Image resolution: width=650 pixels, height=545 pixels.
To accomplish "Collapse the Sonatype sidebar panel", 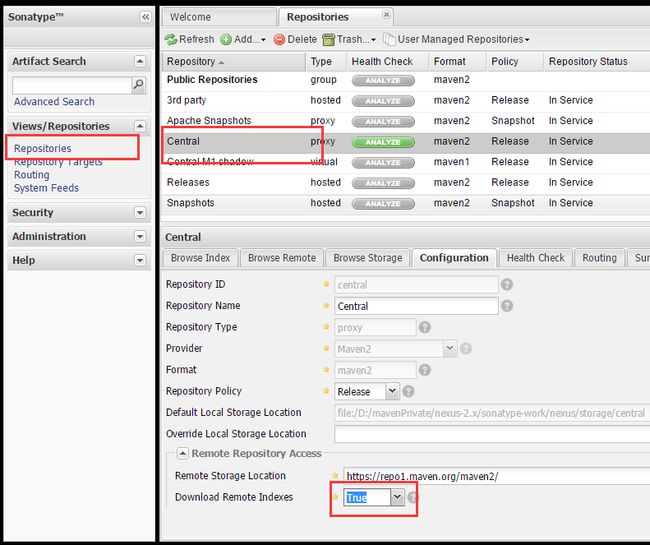I will pyautogui.click(x=145, y=17).
